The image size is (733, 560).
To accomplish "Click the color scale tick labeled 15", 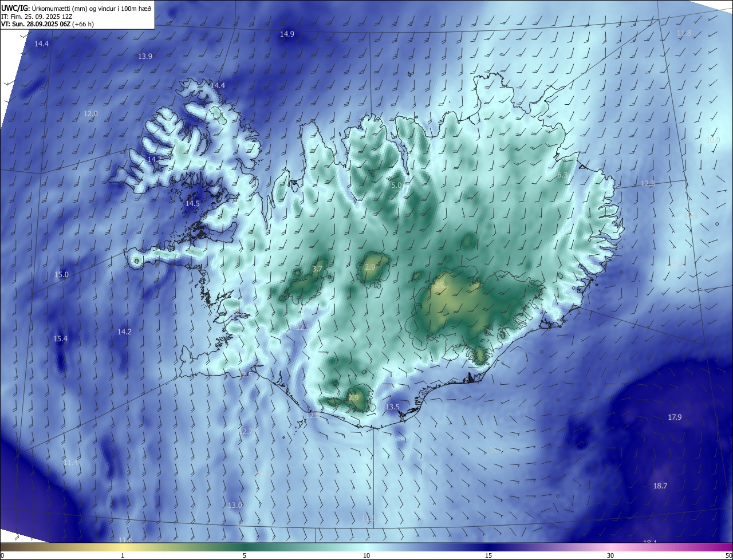I will coord(488,555).
